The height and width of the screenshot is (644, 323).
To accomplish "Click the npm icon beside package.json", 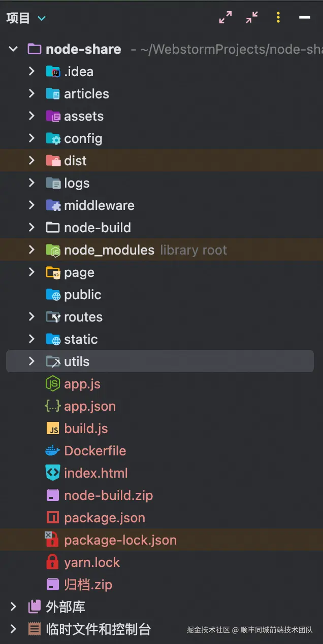I will click(53, 518).
